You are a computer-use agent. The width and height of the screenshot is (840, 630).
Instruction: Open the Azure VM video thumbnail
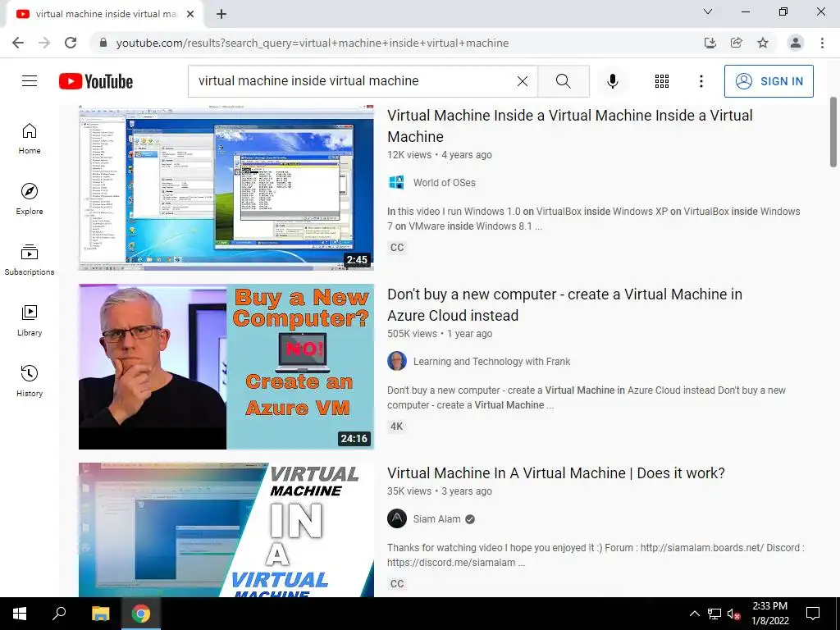pyautogui.click(x=226, y=367)
